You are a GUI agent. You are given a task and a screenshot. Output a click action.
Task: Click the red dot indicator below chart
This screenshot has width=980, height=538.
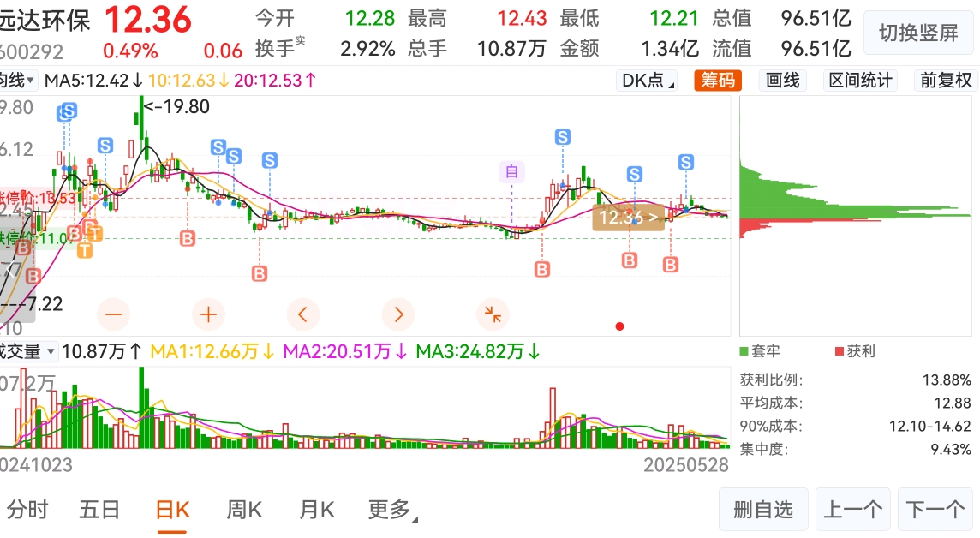click(619, 326)
